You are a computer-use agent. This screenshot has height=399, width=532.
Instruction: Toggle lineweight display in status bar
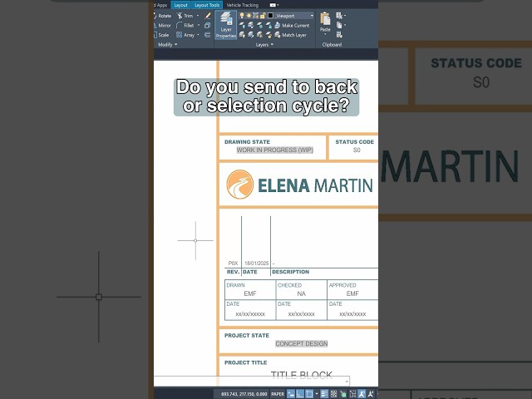tap(324, 394)
